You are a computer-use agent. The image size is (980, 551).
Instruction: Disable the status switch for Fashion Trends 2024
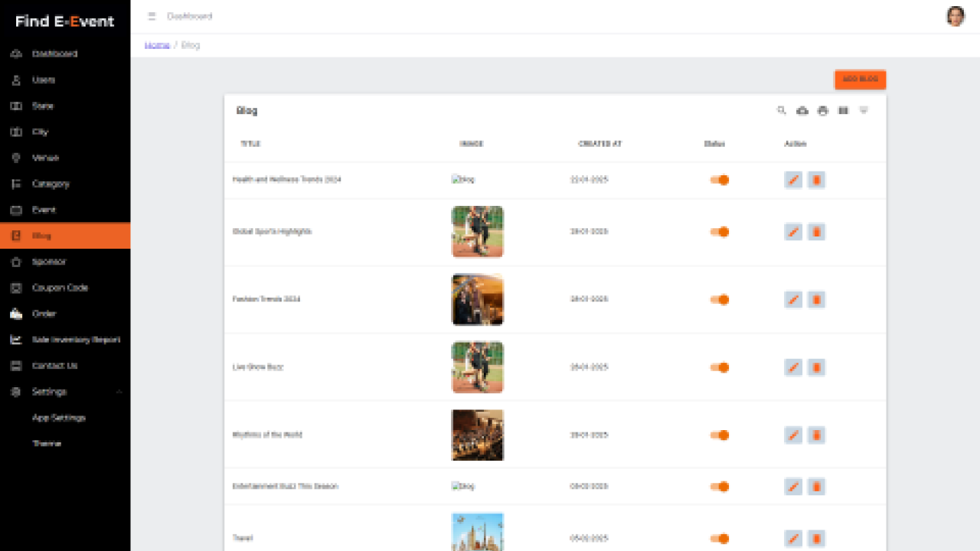pos(719,299)
